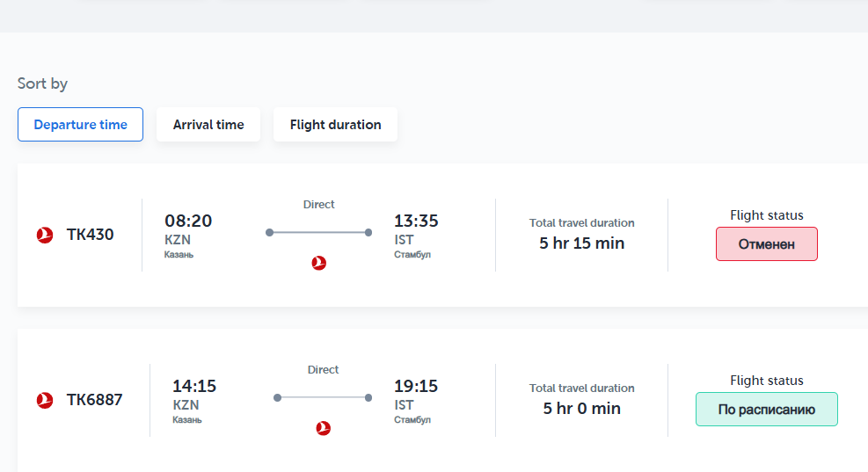Sort flights by Departure time
The height and width of the screenshot is (472, 868).
80,125
